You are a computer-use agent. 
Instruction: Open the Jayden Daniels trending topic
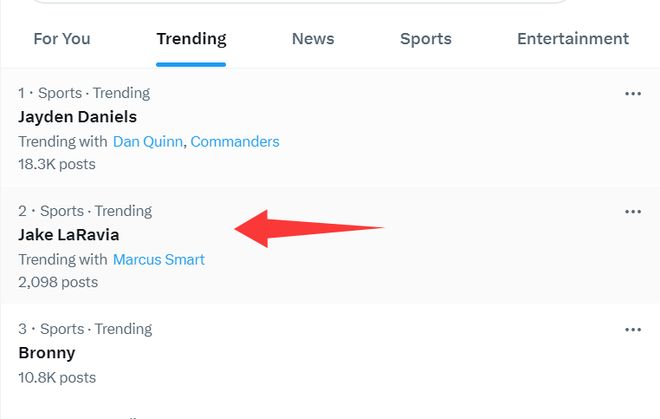coord(77,117)
